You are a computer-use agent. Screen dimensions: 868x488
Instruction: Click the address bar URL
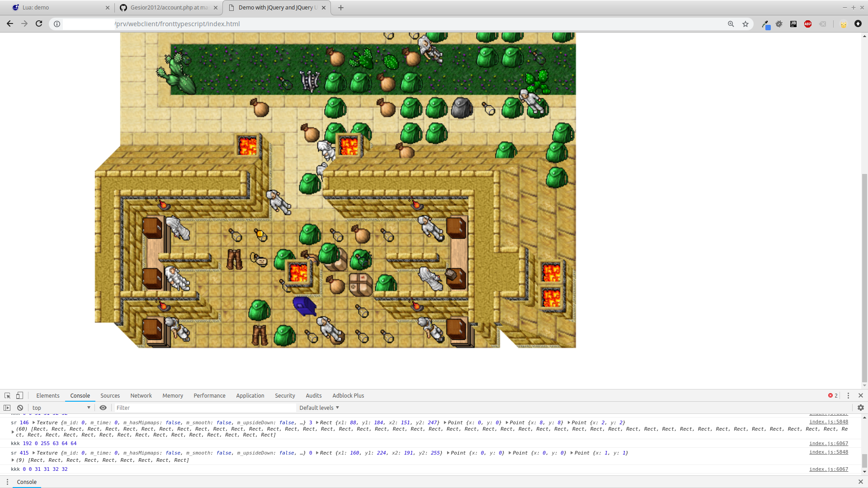coord(177,24)
